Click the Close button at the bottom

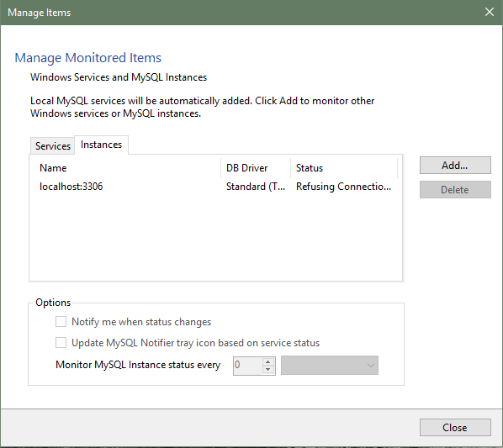point(455,428)
